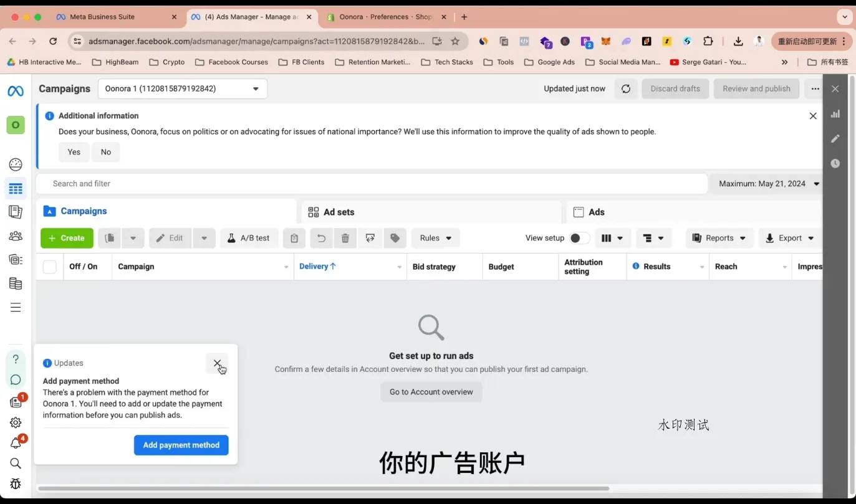Toggle the View setup switch

tap(579, 238)
